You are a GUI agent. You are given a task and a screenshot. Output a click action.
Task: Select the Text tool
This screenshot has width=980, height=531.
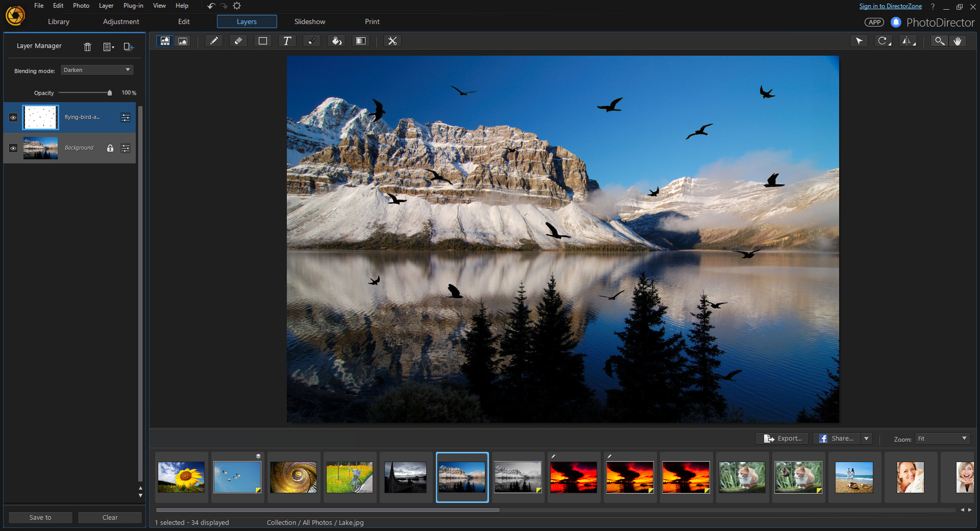pos(287,41)
